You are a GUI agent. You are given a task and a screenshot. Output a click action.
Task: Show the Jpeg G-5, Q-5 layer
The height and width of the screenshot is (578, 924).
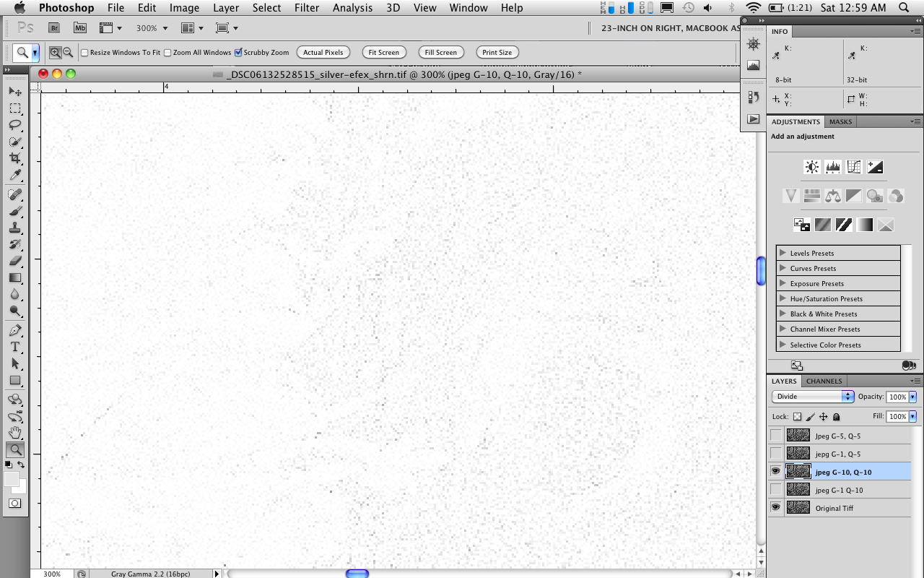coord(776,435)
